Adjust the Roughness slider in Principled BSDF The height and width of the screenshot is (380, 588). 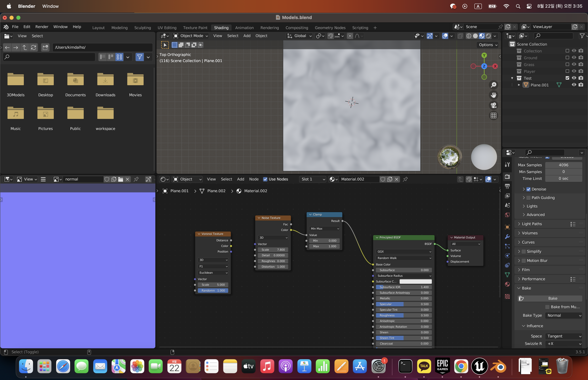coord(404,315)
